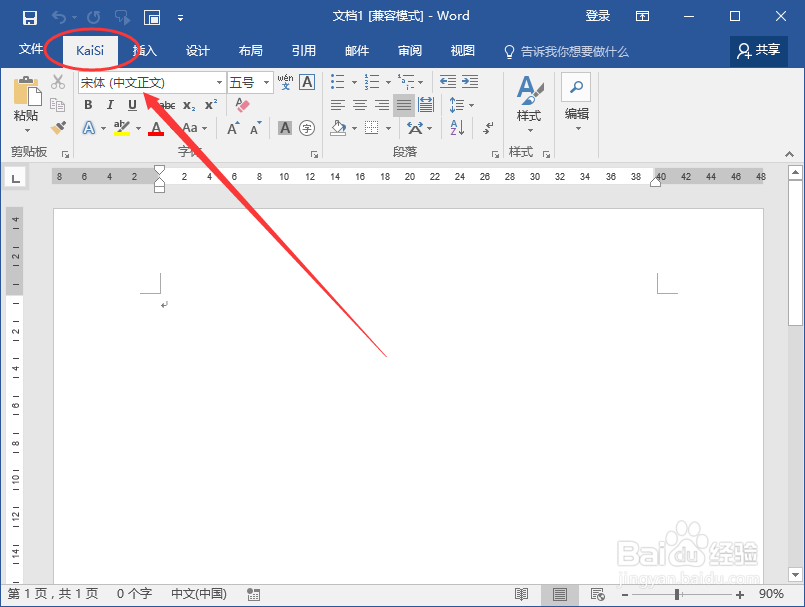Apply distributed alignment
Screen dimensions: 805x607
(x=426, y=105)
